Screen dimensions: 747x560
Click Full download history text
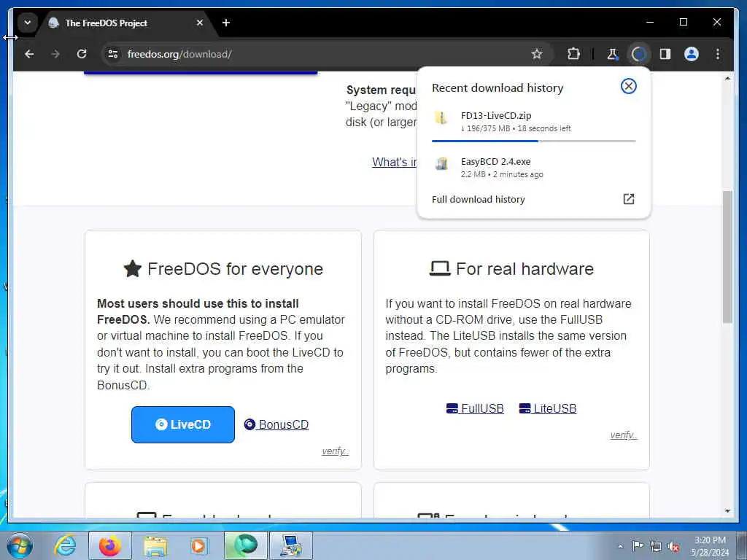click(x=479, y=200)
